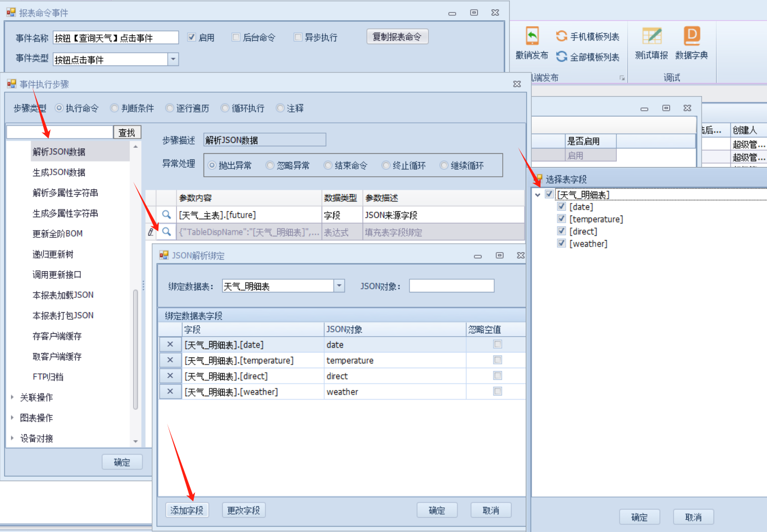
Task: Click the JSON对象 input field
Action: coord(451,286)
